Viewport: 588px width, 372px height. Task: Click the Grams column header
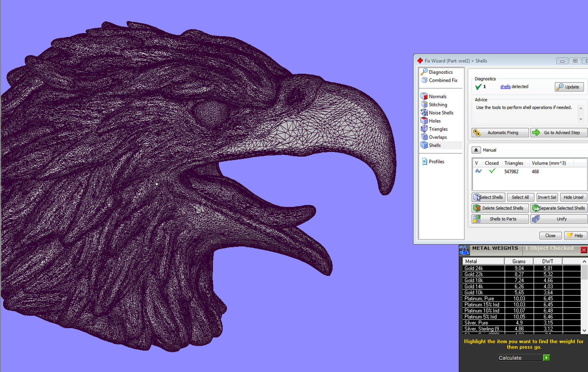(x=519, y=261)
